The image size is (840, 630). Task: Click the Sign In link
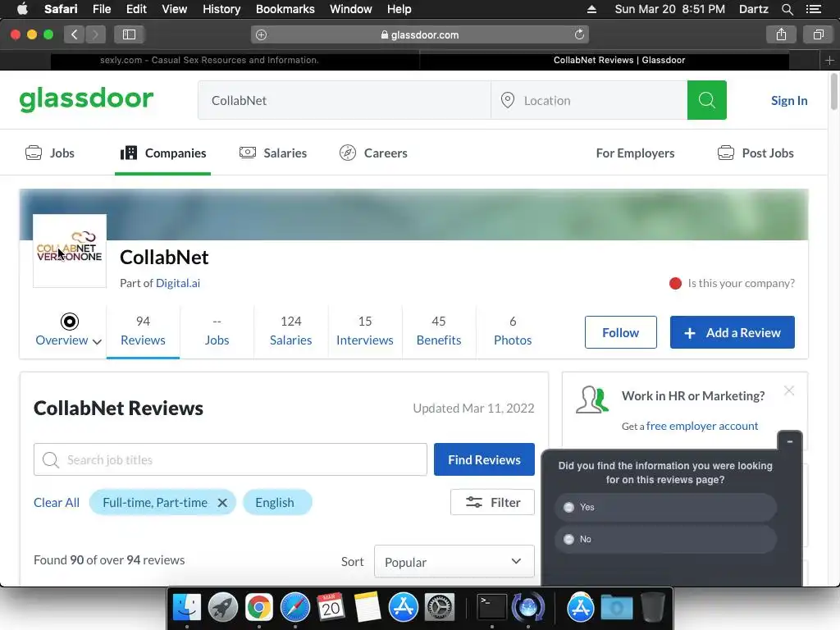pyautogui.click(x=789, y=100)
